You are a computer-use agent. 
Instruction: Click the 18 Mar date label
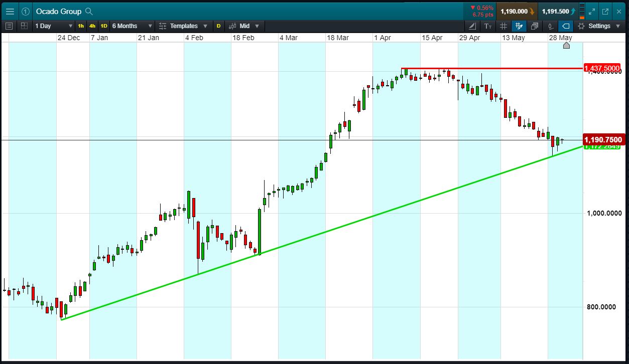pyautogui.click(x=338, y=38)
